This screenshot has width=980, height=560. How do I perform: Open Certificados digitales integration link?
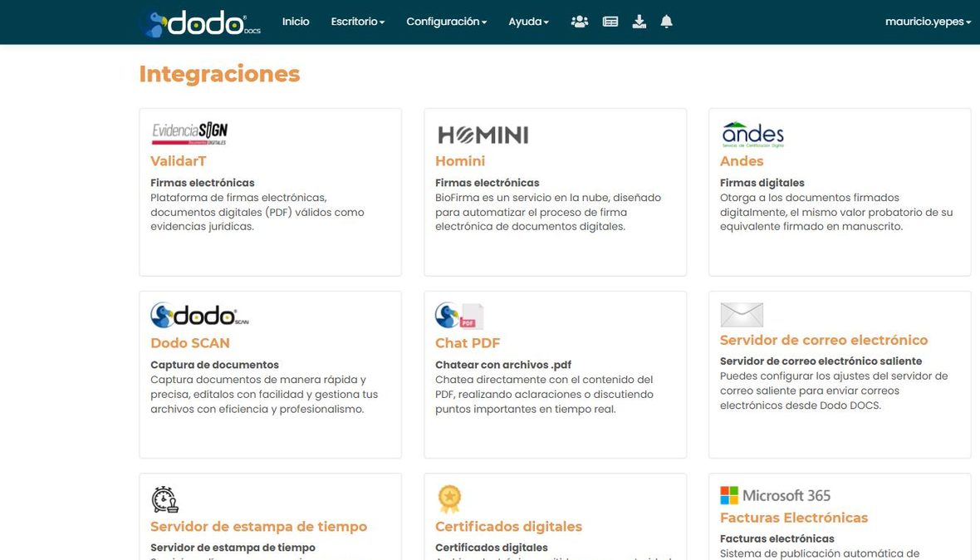(x=509, y=527)
